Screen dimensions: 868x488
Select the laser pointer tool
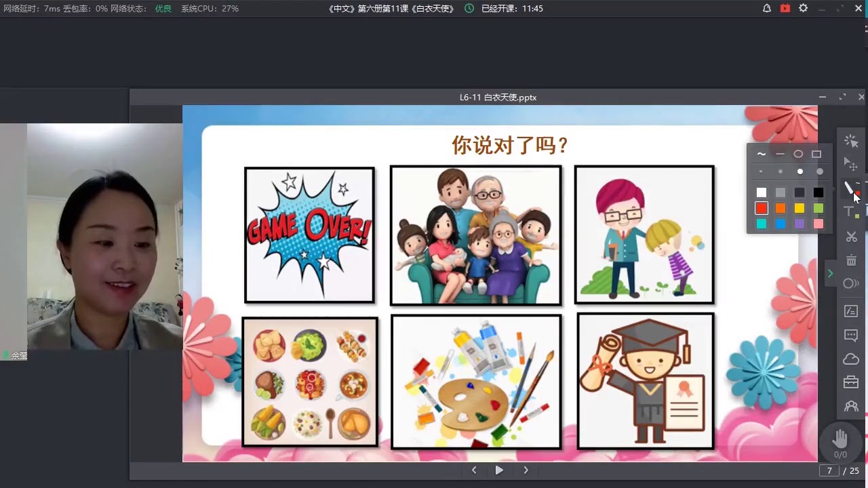(851, 140)
